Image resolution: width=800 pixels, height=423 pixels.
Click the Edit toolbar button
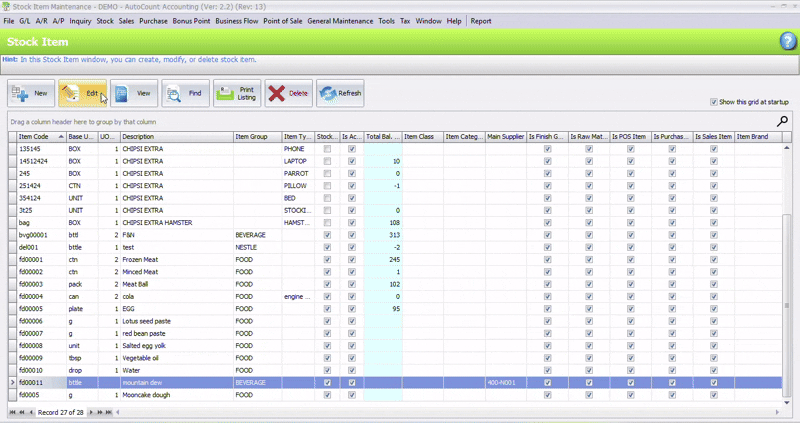pyautogui.click(x=83, y=93)
